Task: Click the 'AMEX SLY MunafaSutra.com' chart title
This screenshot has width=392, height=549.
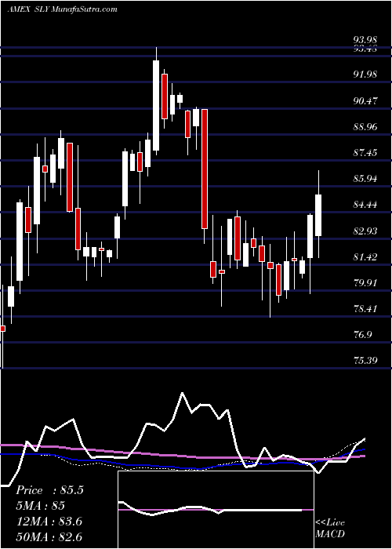Action: [62, 9]
